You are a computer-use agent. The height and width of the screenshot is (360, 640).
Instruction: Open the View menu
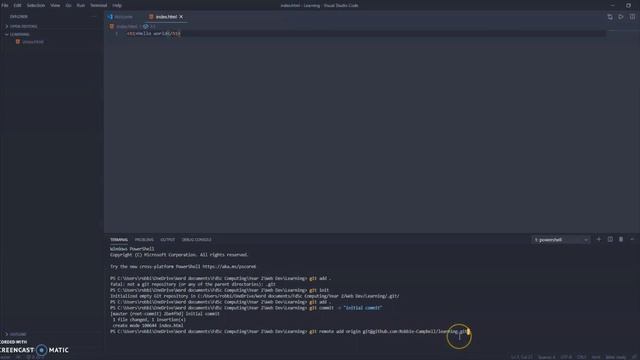point(55,5)
